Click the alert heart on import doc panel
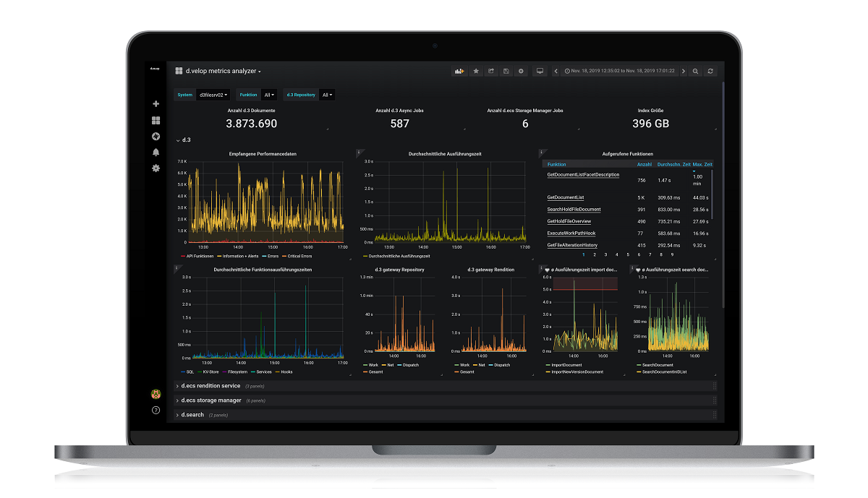The width and height of the screenshot is (868, 498). pyautogui.click(x=547, y=270)
